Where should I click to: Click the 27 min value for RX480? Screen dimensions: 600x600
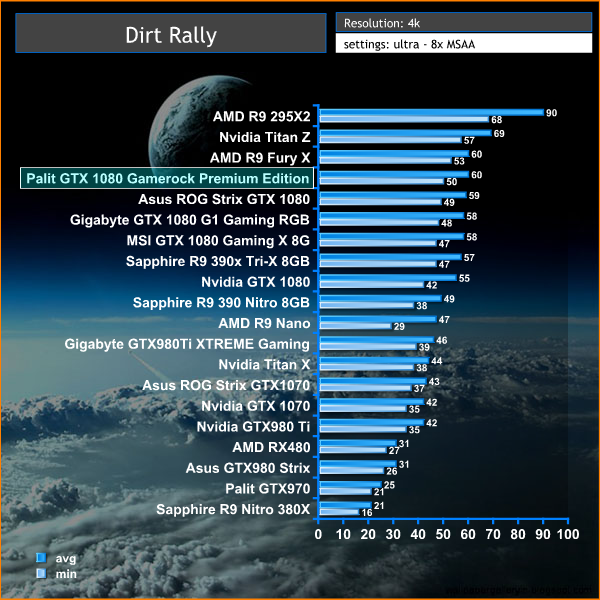click(394, 450)
